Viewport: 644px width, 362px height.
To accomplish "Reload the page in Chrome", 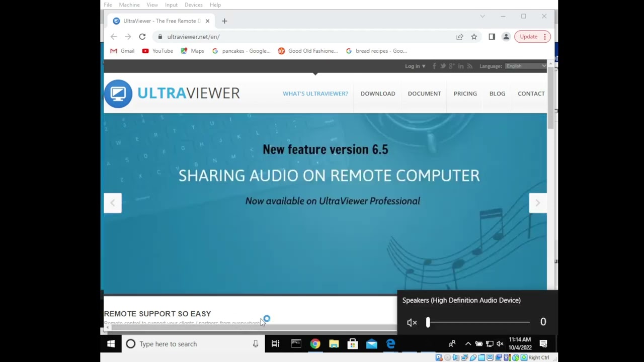I will point(142,37).
